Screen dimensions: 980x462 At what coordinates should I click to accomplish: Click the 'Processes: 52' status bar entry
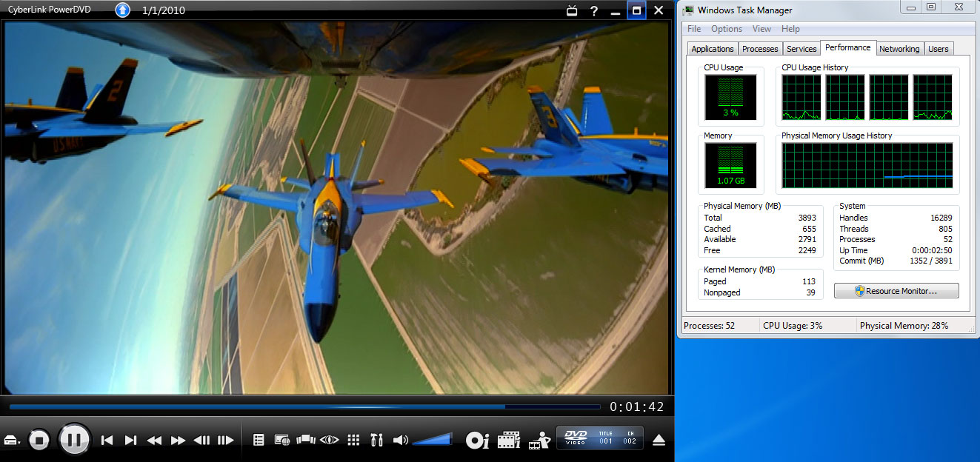pos(709,326)
